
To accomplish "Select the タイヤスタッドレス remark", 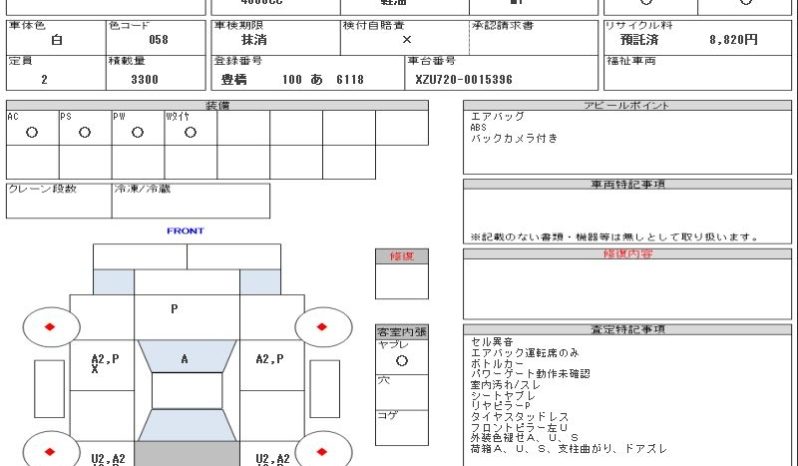I will tap(520, 417).
